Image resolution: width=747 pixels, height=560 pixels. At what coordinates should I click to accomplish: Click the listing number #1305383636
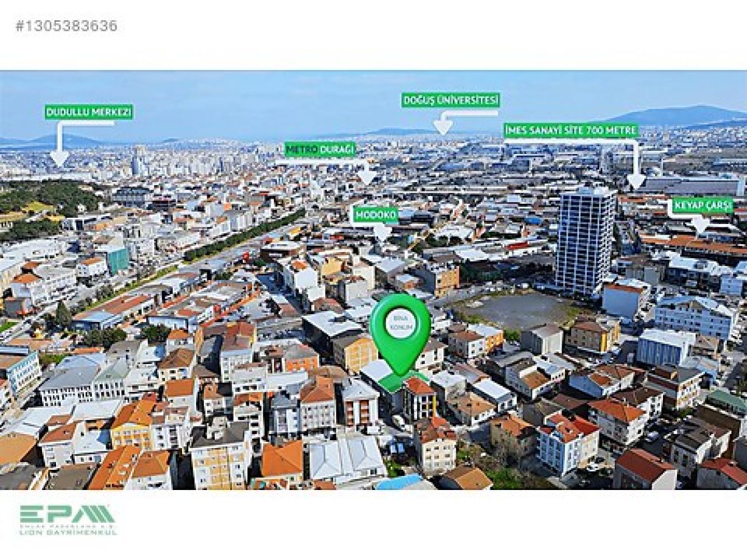click(67, 26)
